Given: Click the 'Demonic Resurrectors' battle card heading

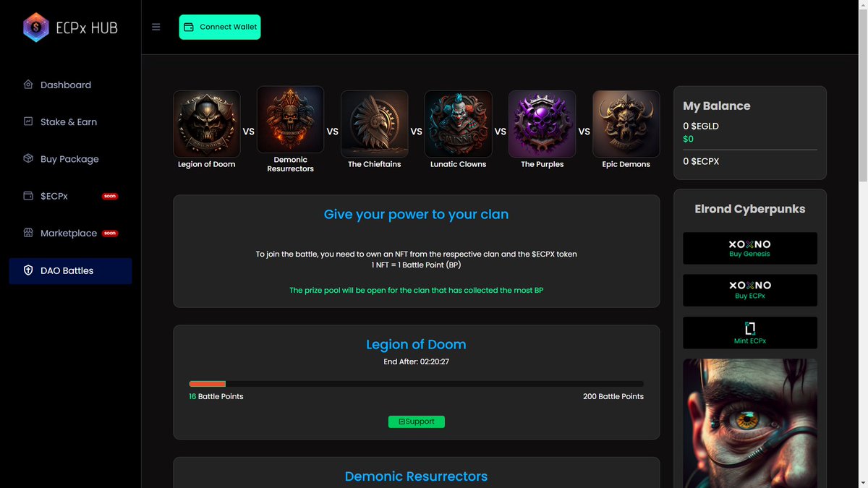Looking at the screenshot, I should tap(416, 476).
